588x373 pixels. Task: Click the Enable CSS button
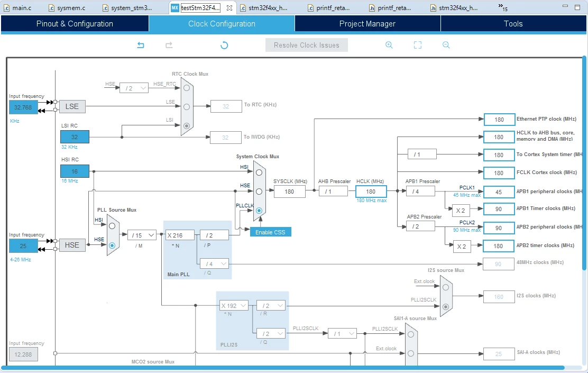pos(270,232)
